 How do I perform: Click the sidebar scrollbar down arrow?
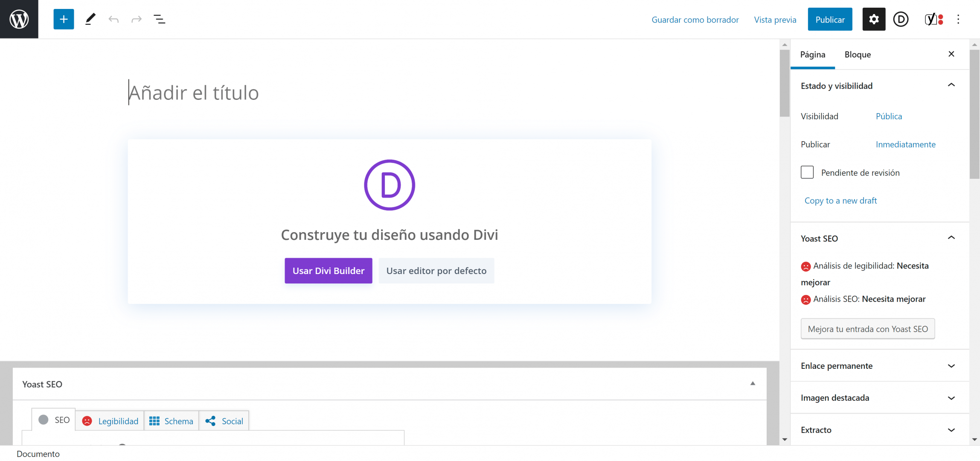974,440
